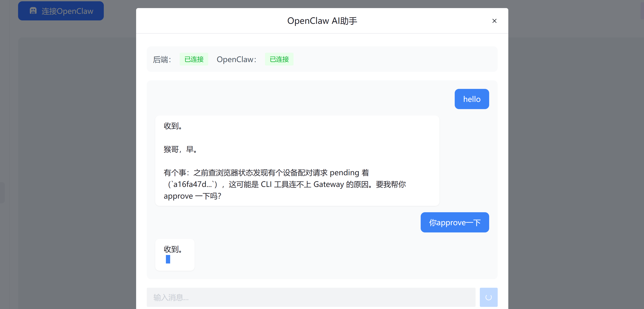Viewport: 644px width, 309px height.
Task: Click the 猴哥，早。 line in reply
Action: point(181,149)
